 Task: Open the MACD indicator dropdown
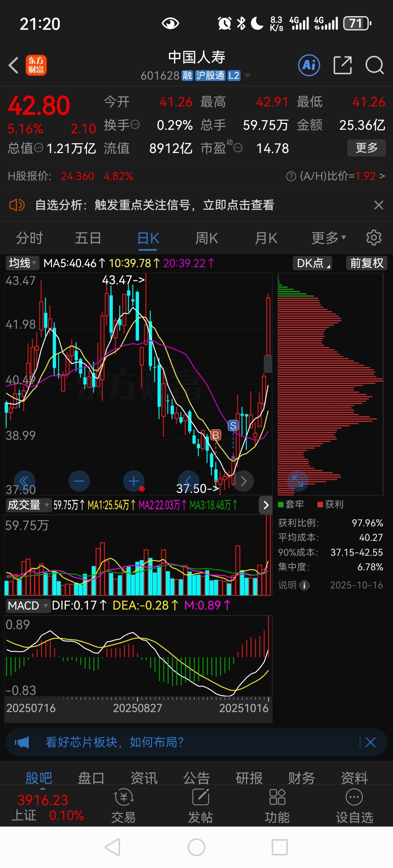pyautogui.click(x=28, y=606)
